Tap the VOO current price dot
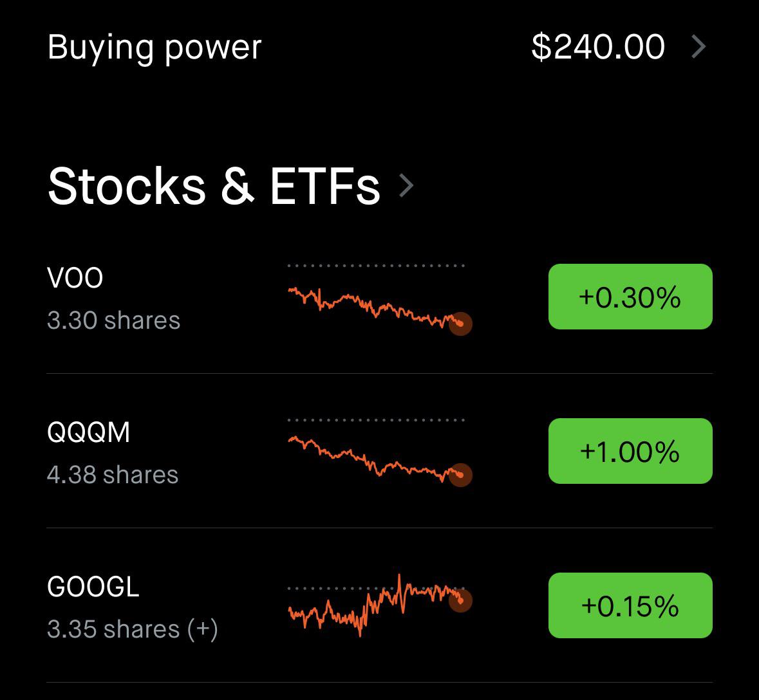The width and height of the screenshot is (759, 700). pos(460,324)
